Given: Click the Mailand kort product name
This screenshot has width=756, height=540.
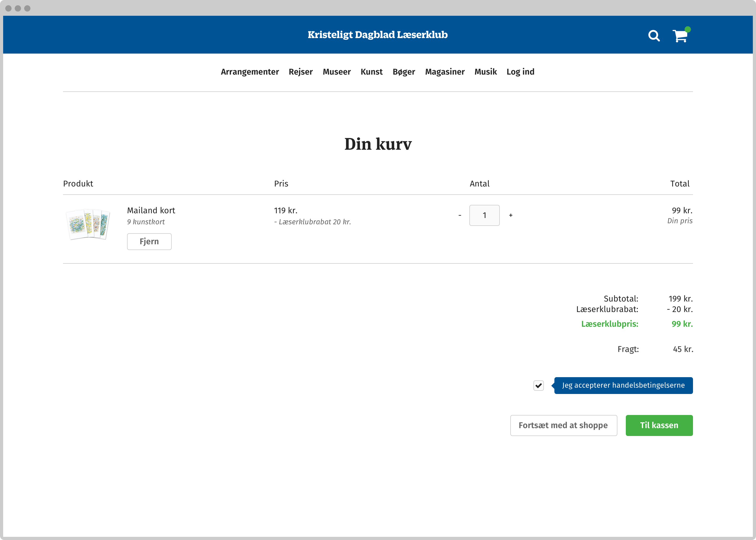Looking at the screenshot, I should (x=151, y=210).
